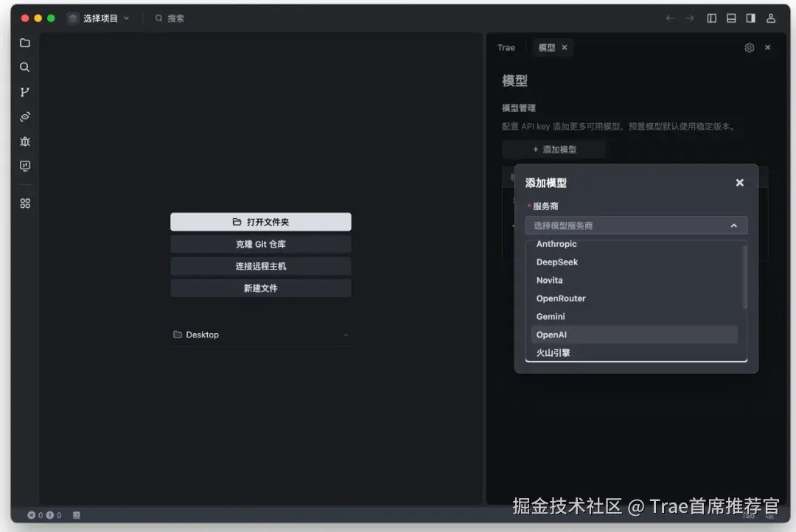The image size is (796, 532).
Task: Click the orbit icon in sidebar
Action: [x=24, y=116]
